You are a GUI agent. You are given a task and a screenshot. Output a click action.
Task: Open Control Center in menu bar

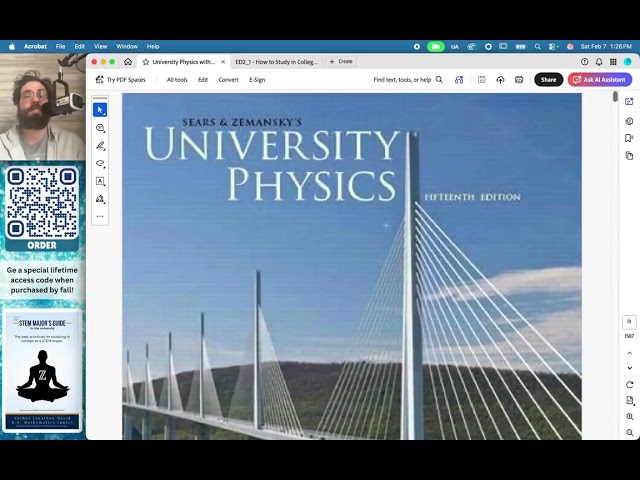[553, 47]
